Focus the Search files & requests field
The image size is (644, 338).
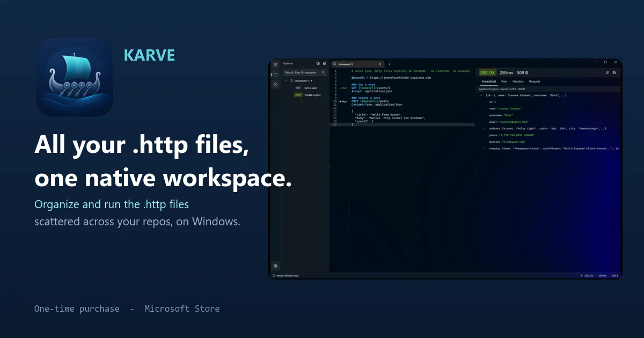[304, 72]
